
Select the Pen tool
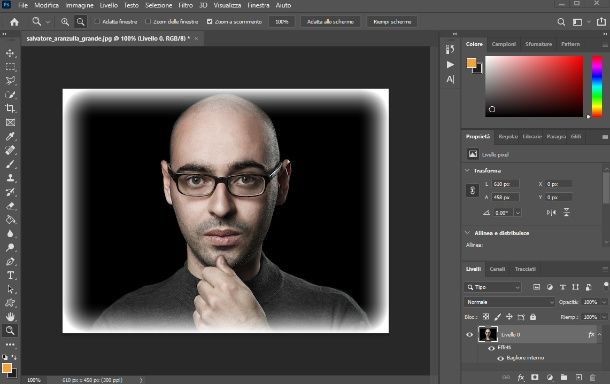10,261
